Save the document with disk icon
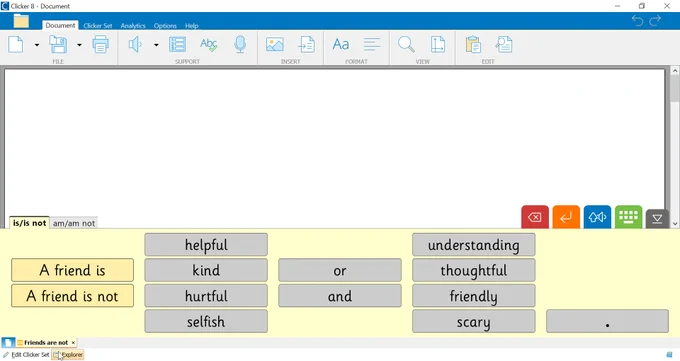 point(58,44)
